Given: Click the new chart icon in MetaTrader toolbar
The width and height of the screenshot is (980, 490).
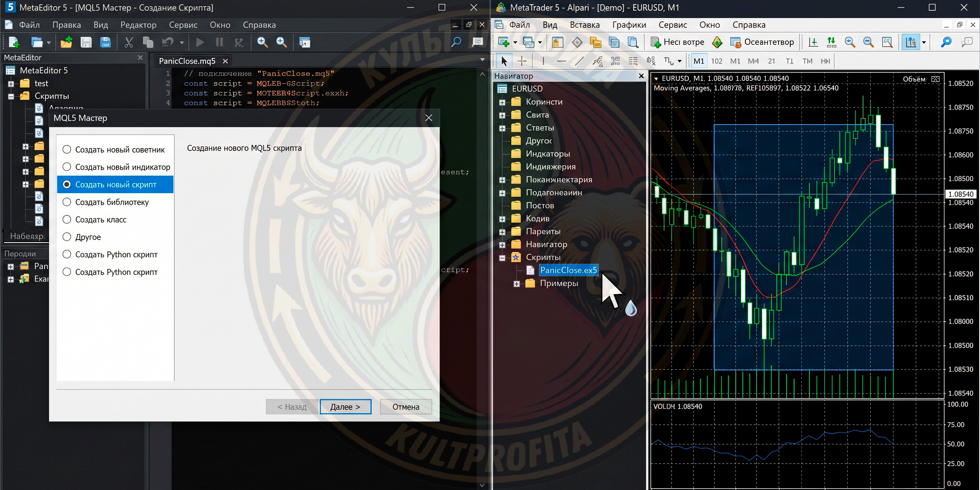Looking at the screenshot, I should click(504, 42).
